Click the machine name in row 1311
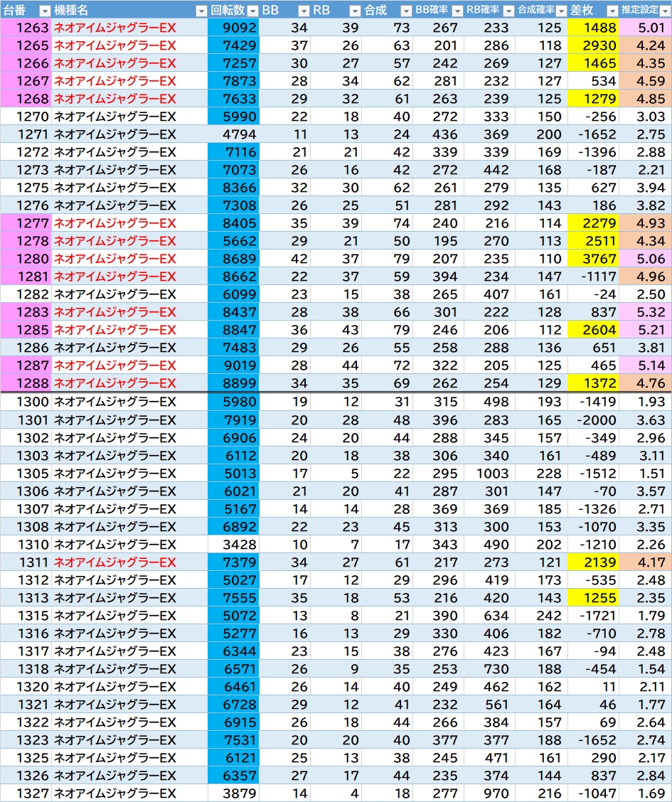The width and height of the screenshot is (672, 802). click(x=114, y=562)
